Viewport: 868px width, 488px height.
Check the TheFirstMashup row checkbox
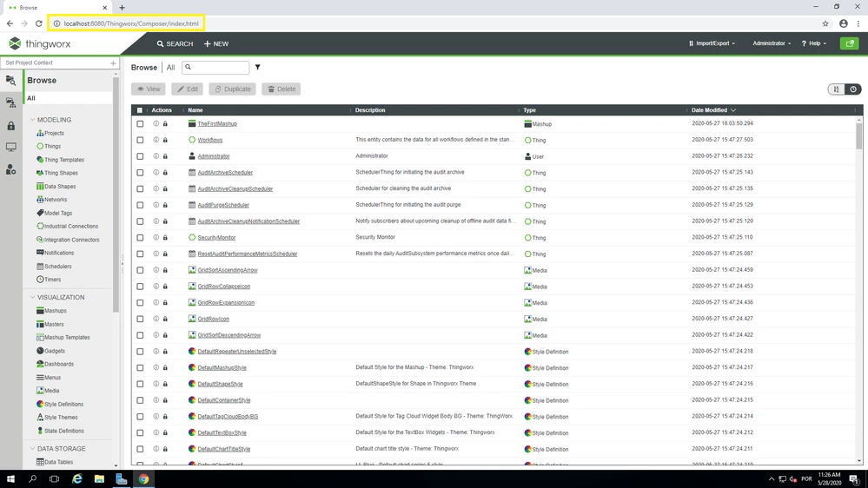click(140, 124)
